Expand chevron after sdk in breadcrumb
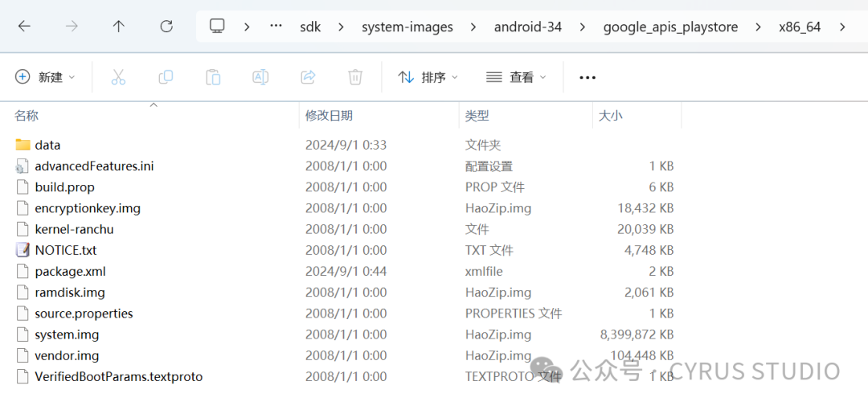The width and height of the screenshot is (868, 406). click(x=341, y=27)
